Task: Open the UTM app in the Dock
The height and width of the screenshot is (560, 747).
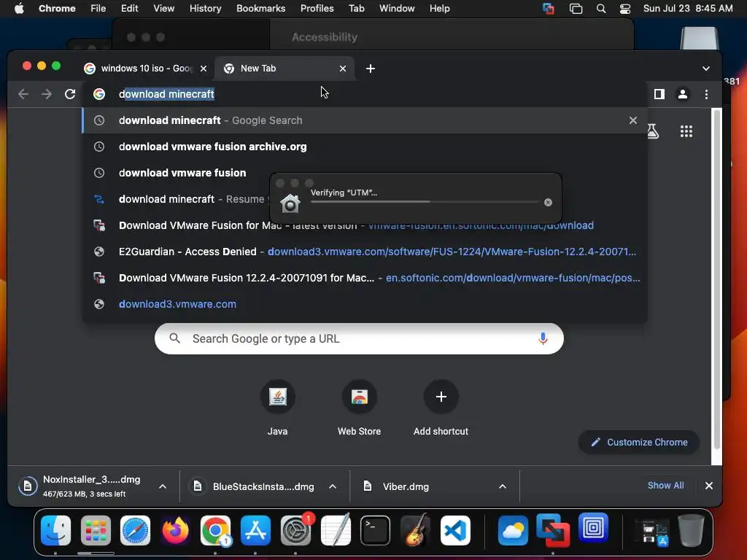Action: (593, 528)
